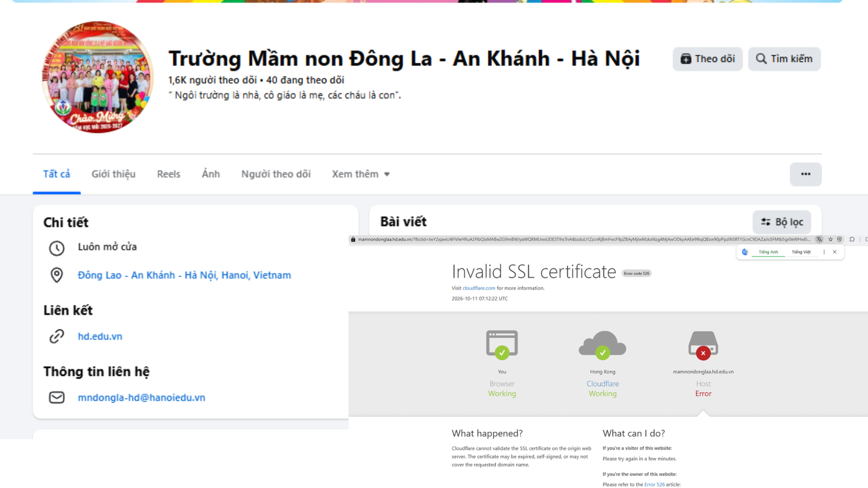Open translate popup three-dots options

tap(824, 252)
